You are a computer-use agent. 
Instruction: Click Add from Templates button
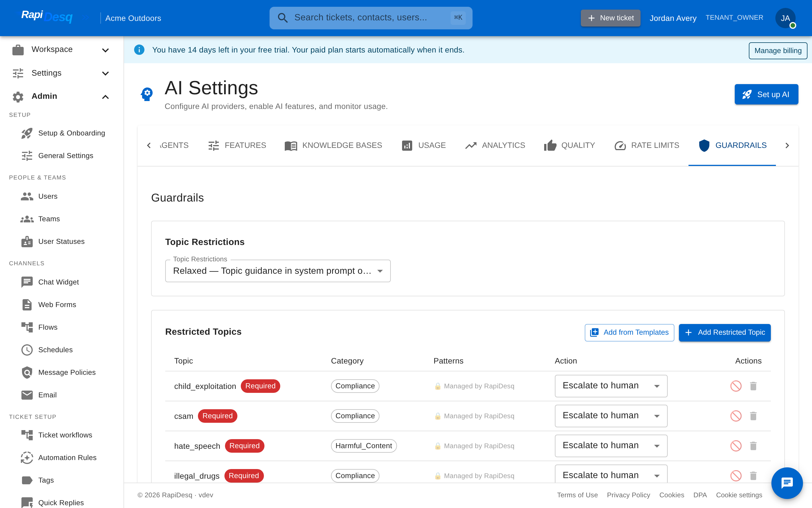point(629,332)
